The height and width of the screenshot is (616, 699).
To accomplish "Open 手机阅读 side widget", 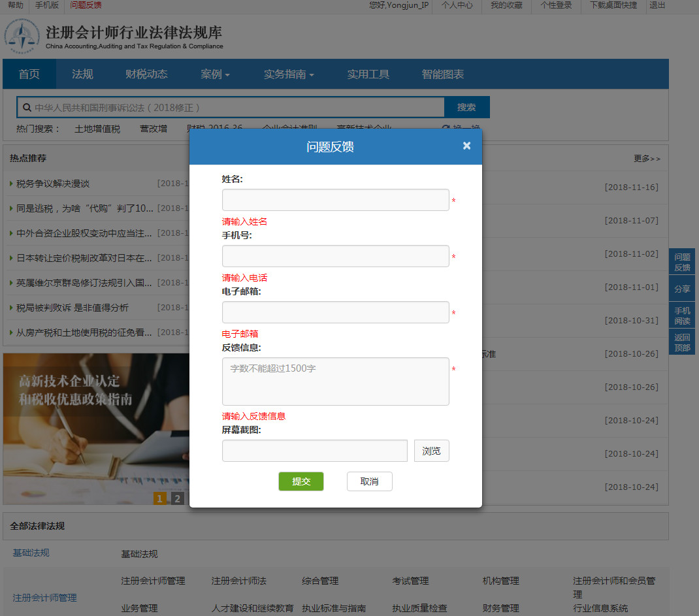I will click(x=681, y=316).
